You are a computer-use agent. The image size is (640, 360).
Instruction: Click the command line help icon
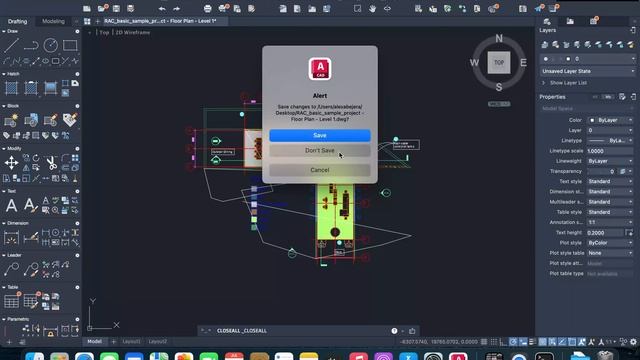pyautogui.click(x=394, y=331)
